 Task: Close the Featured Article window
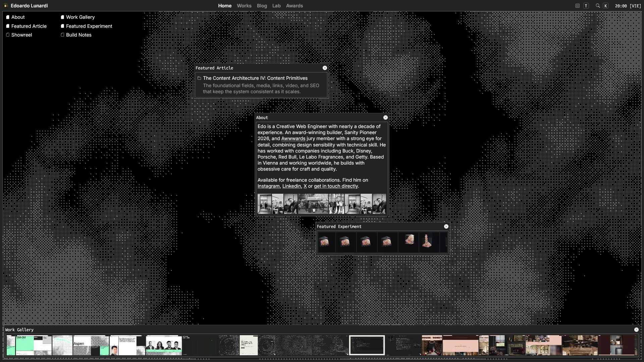[x=325, y=68]
